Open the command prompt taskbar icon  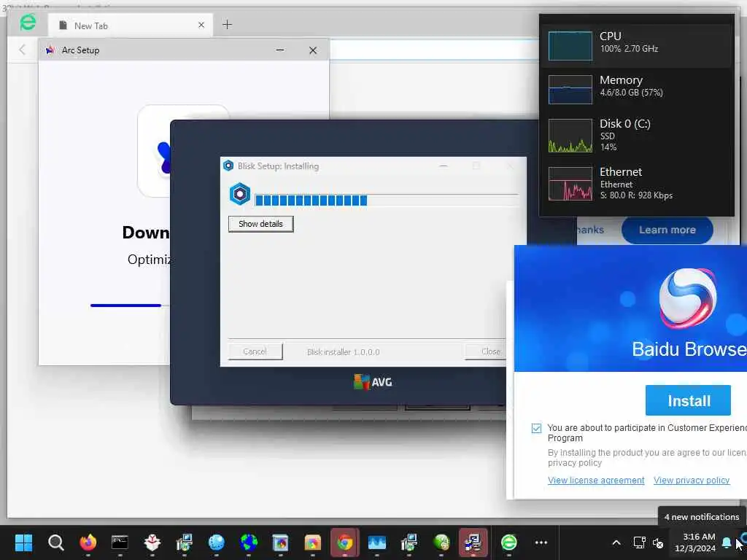[x=120, y=542]
